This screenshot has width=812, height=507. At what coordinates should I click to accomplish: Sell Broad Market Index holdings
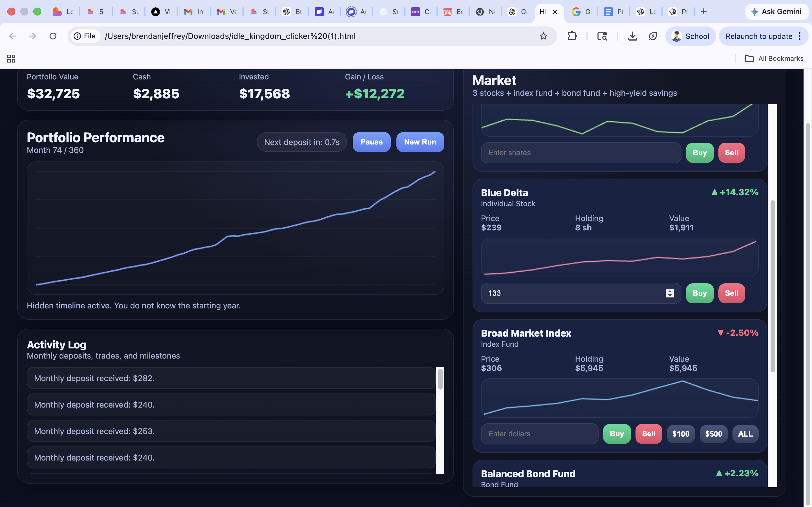[x=648, y=433]
